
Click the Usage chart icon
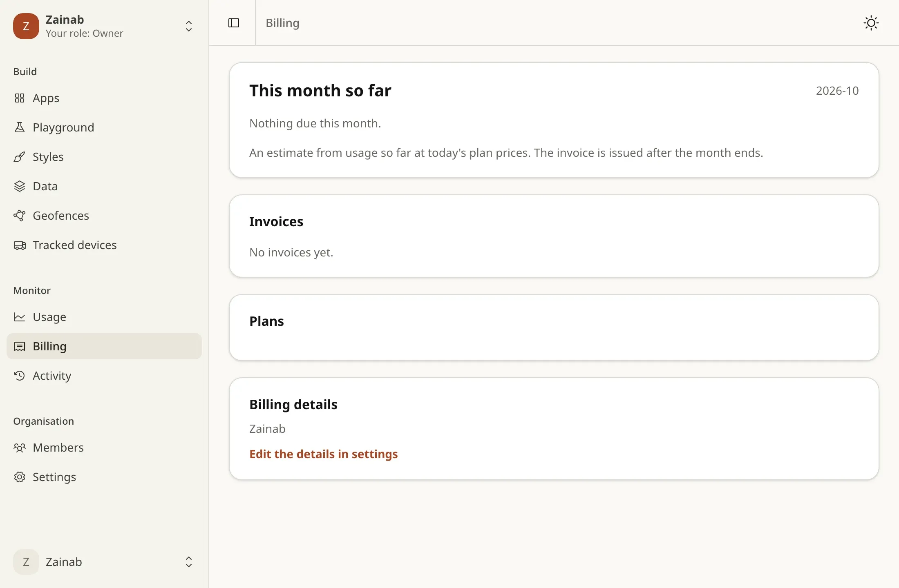coord(19,317)
